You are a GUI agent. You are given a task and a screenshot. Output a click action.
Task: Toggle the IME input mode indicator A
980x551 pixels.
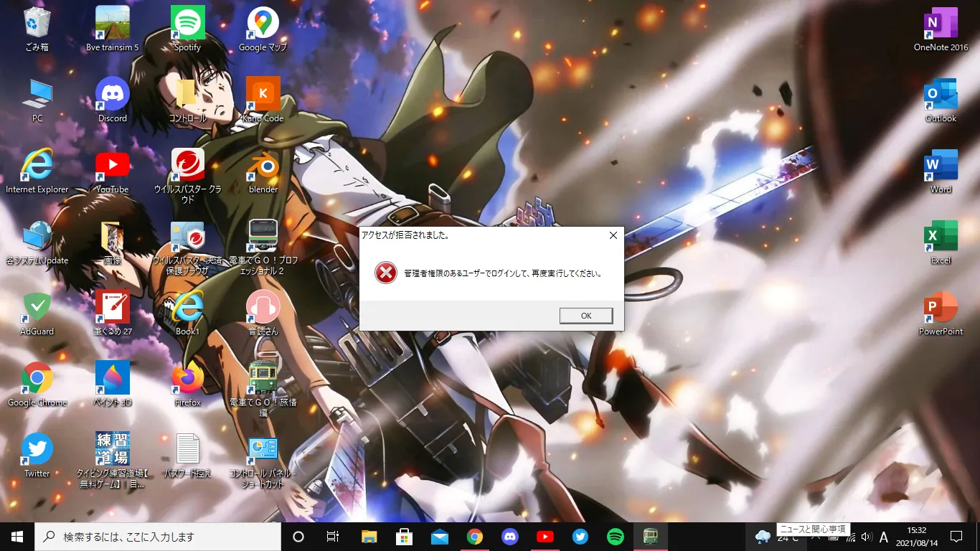[883, 537]
